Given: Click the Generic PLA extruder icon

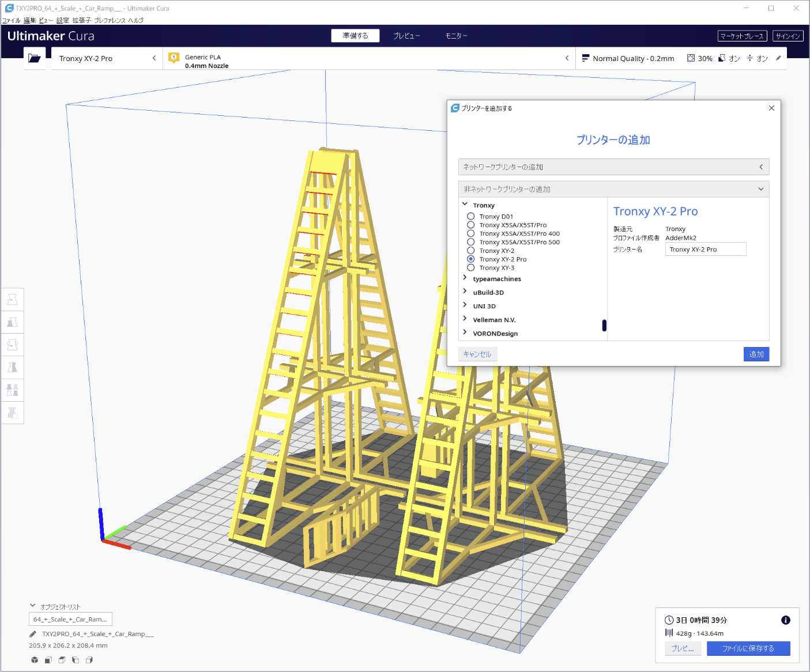Looking at the screenshot, I should (x=174, y=58).
